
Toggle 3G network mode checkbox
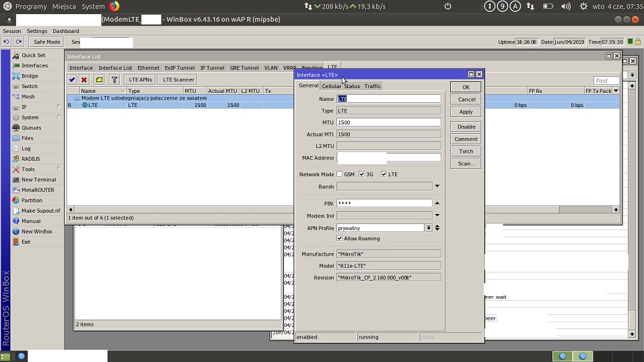point(361,174)
